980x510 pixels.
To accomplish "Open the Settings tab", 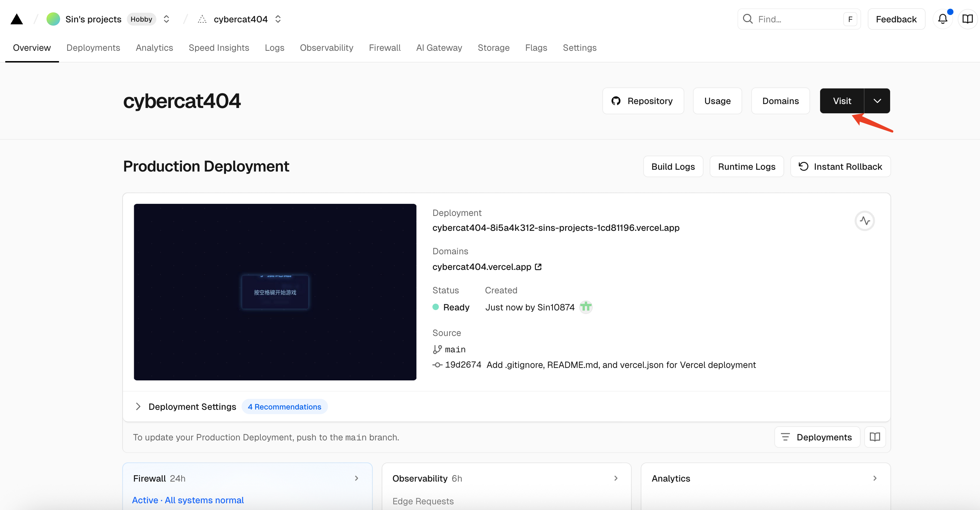I will (580, 48).
